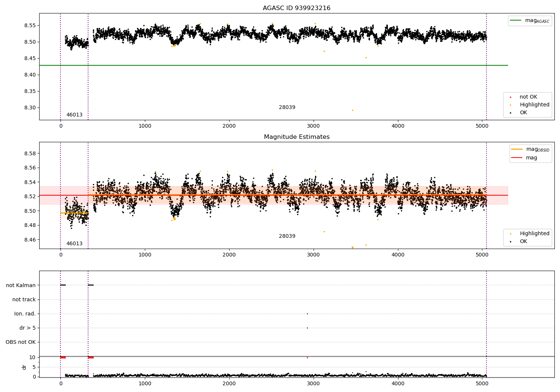The width and height of the screenshot is (560, 392).
Task: Click 'Highlighted' in the top panel legend
Action: (534, 105)
